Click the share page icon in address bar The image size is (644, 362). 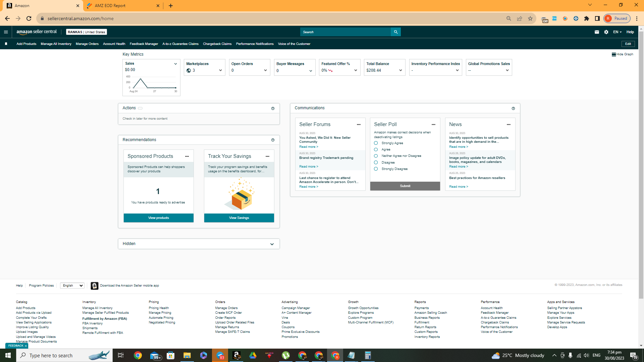[520, 18]
